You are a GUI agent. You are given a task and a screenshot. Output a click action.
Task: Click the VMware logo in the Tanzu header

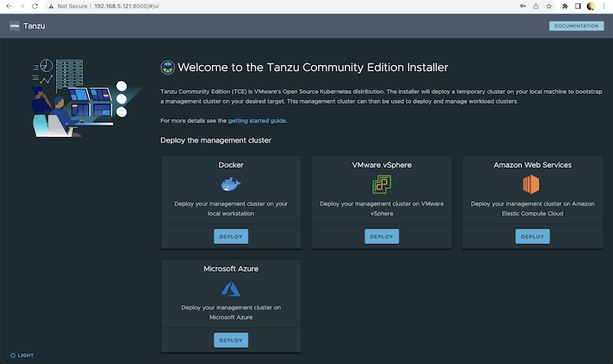point(15,26)
